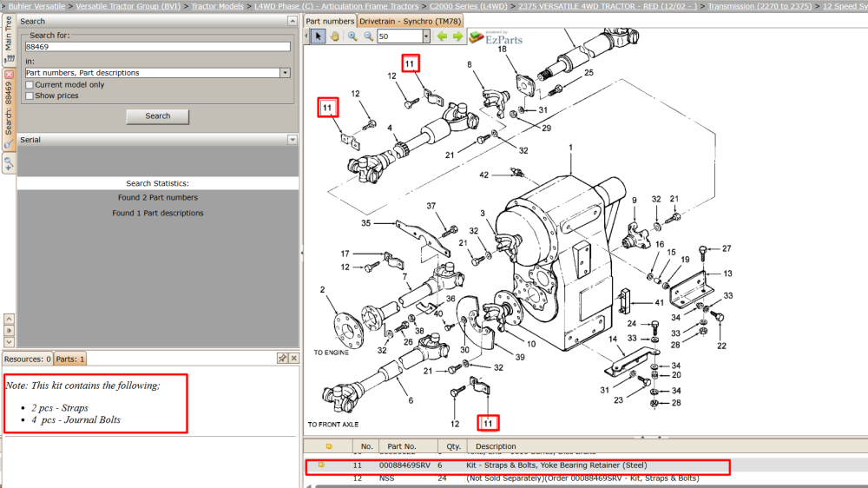
Task: Collapse diagram toolbar with small left arrow
Action: pos(306,36)
